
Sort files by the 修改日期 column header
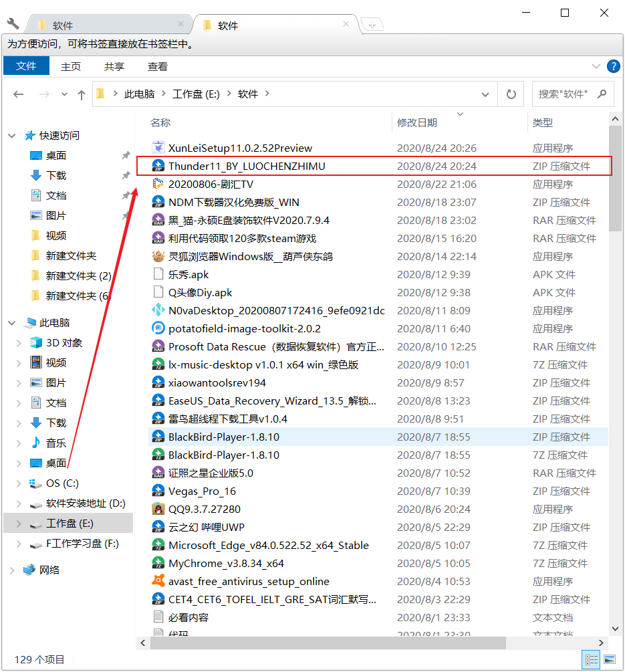point(417,123)
